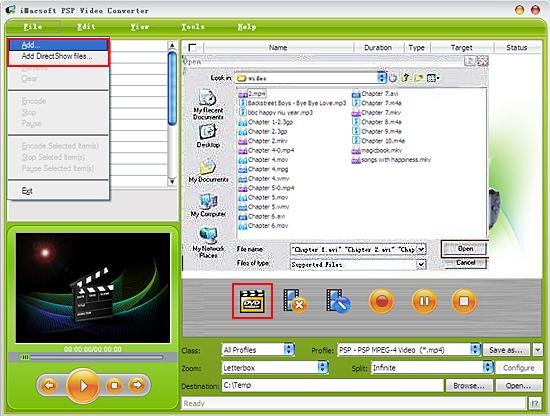
Task: Toggle the select-all checkbox in file list header
Action: point(192,47)
